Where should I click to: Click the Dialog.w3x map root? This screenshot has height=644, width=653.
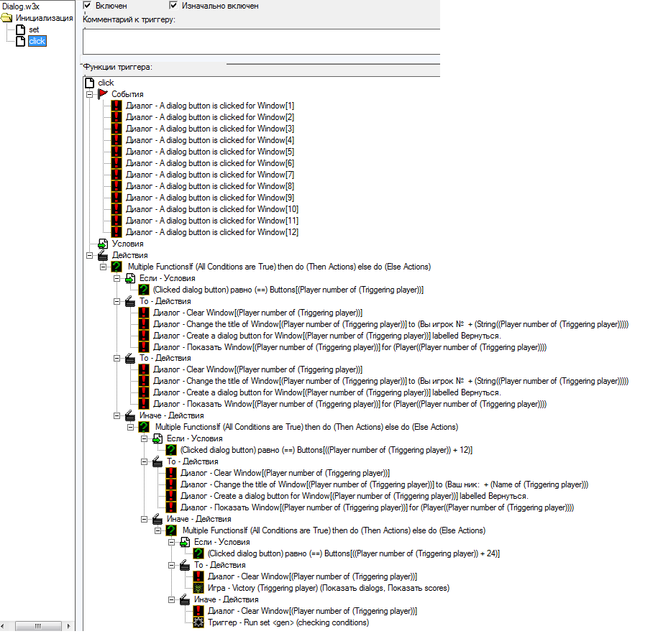(21, 6)
